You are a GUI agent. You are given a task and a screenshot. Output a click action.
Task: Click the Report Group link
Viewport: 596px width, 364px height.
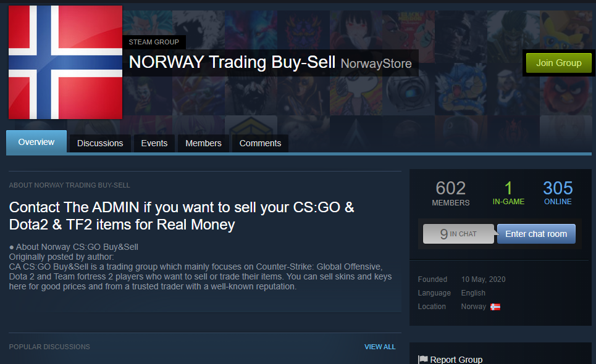[x=456, y=360]
